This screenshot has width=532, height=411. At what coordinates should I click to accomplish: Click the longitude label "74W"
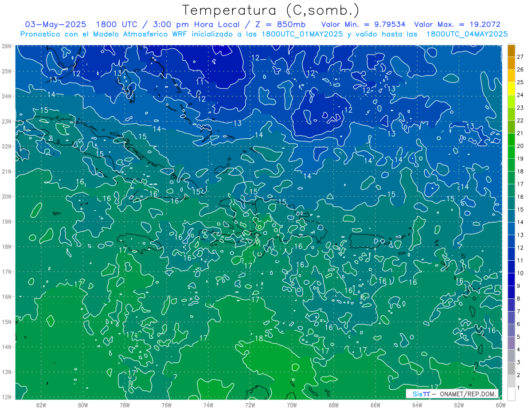pyautogui.click(x=208, y=405)
